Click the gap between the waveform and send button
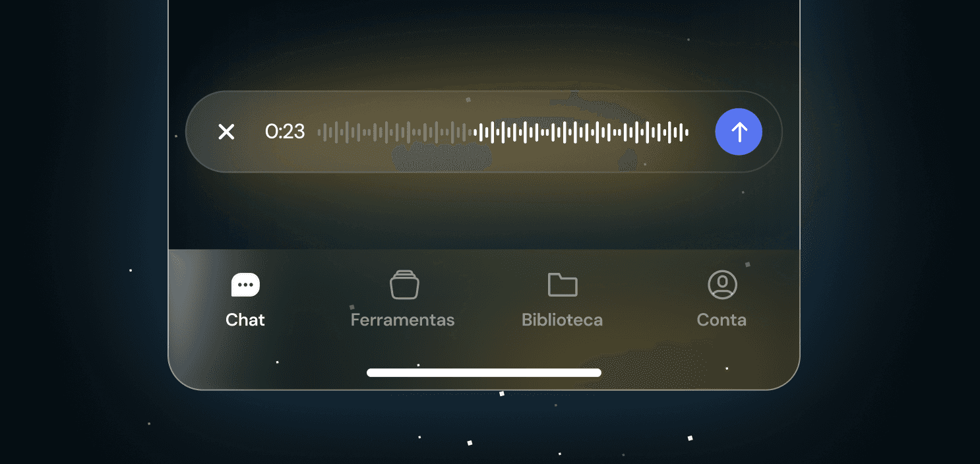Screen dimensions: 980x464 702,132
